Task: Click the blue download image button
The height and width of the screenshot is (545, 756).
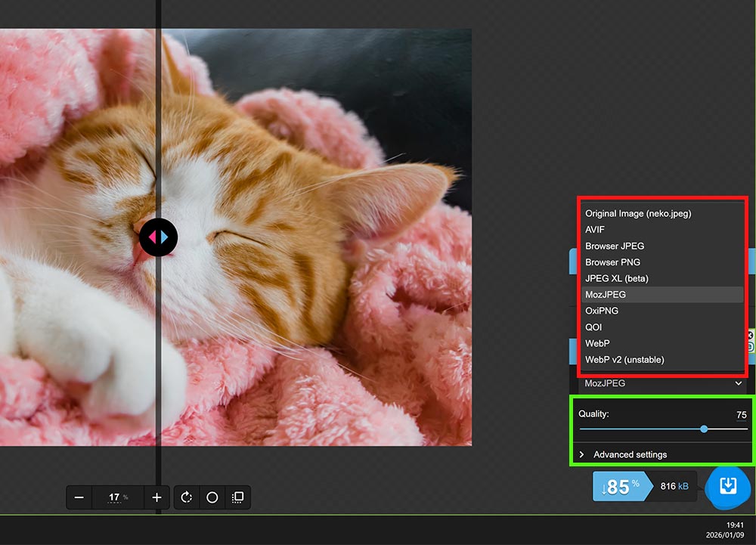Action: (727, 487)
